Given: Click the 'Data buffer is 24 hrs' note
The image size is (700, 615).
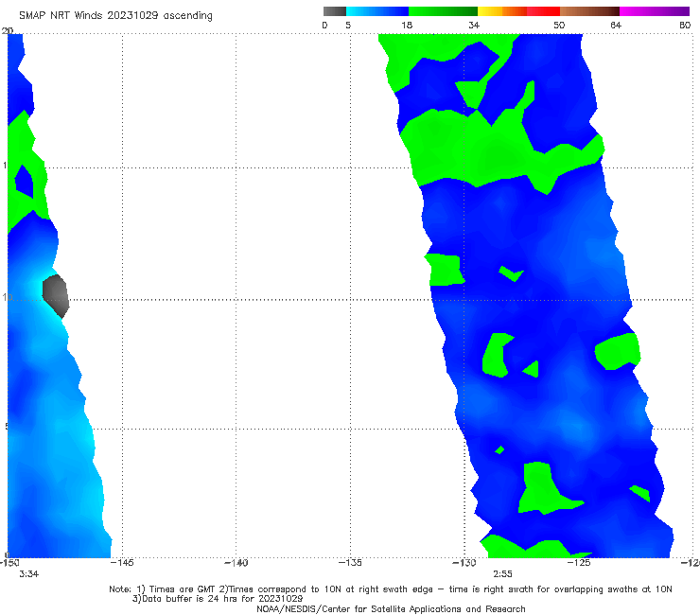Looking at the screenshot, I should tap(218, 599).
